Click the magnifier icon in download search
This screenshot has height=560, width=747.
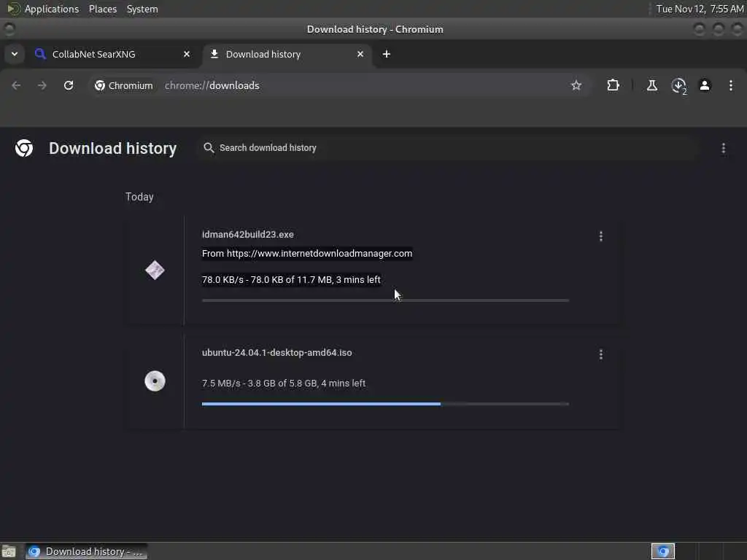point(209,148)
